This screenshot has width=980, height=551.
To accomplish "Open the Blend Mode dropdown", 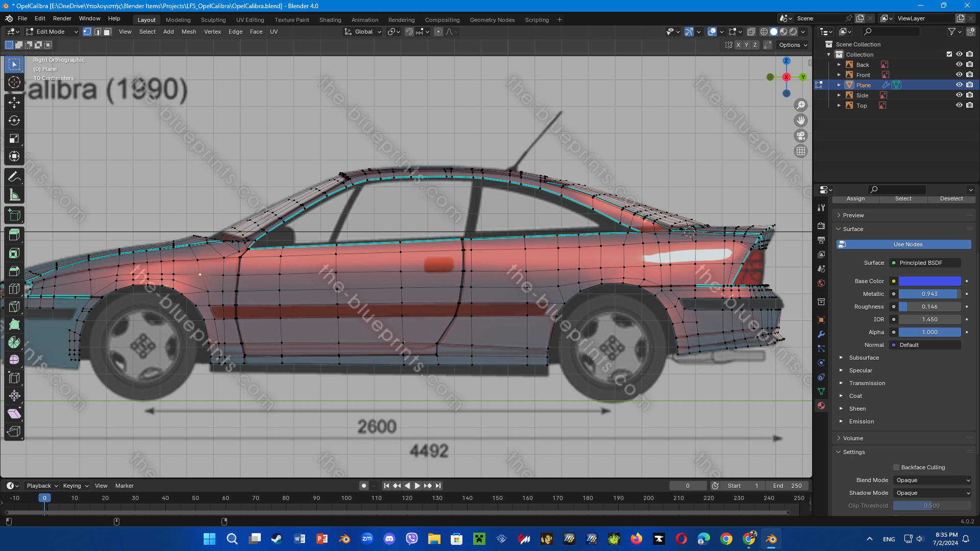I will [x=932, y=480].
